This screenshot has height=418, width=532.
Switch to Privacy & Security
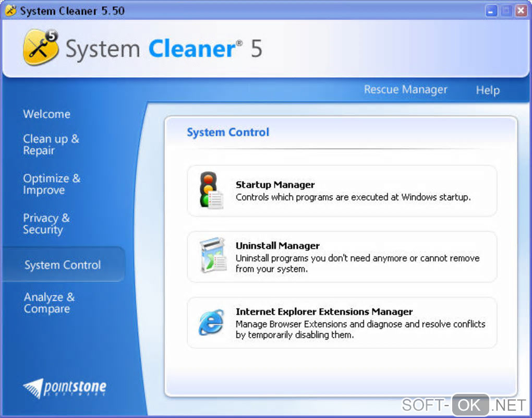[x=46, y=224]
